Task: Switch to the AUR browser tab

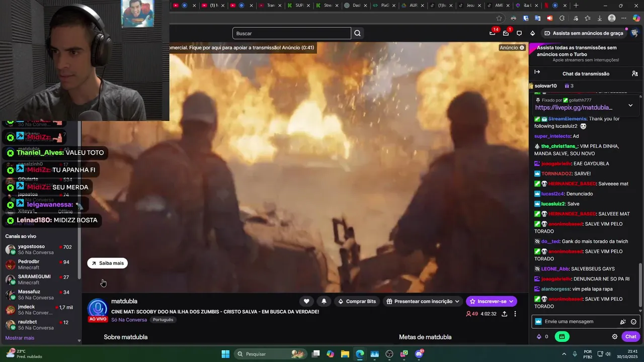Action: click(x=412, y=6)
